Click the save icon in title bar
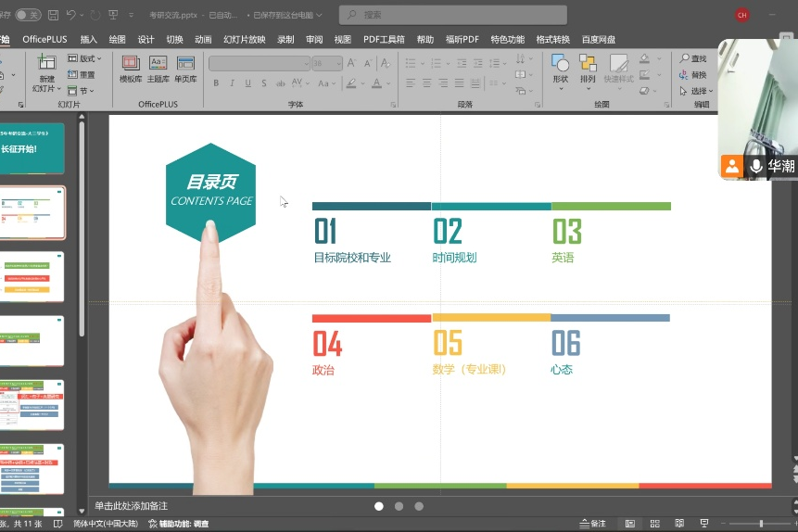This screenshot has width=798, height=532. [53, 15]
